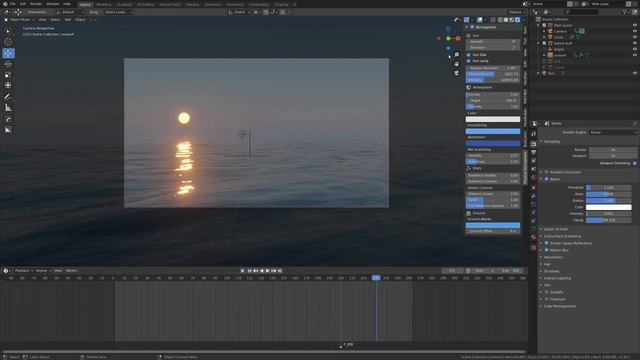The image size is (640, 360).
Task: Select the Annotate tool
Action: click(x=8, y=97)
